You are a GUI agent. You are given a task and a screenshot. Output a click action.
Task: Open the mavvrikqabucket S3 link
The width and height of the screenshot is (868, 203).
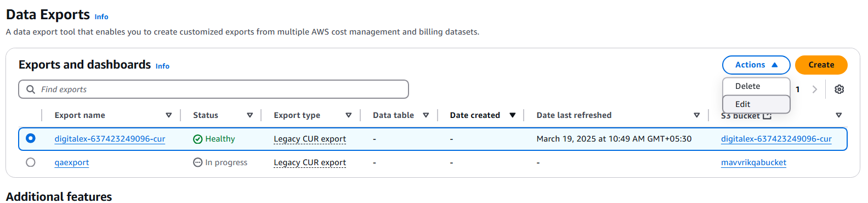(x=753, y=162)
